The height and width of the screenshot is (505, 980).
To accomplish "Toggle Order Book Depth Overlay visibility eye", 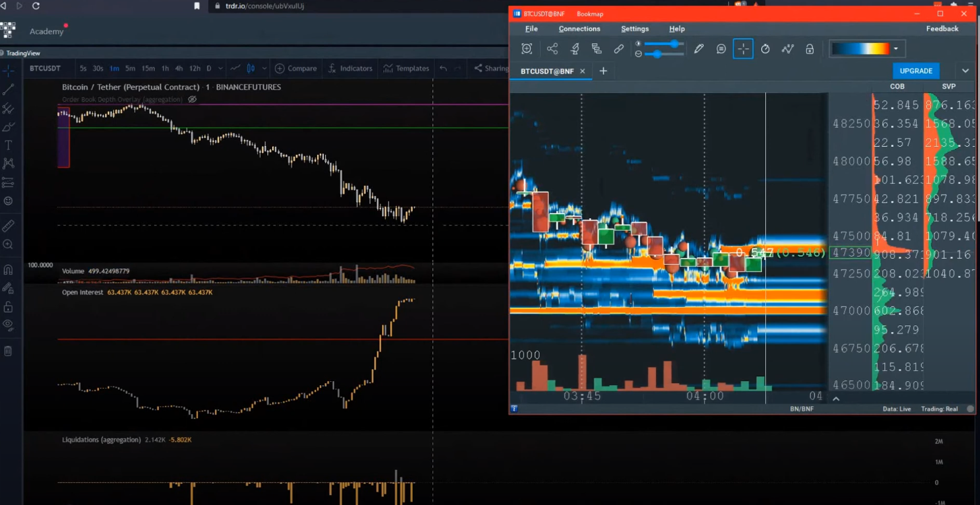I will [192, 99].
